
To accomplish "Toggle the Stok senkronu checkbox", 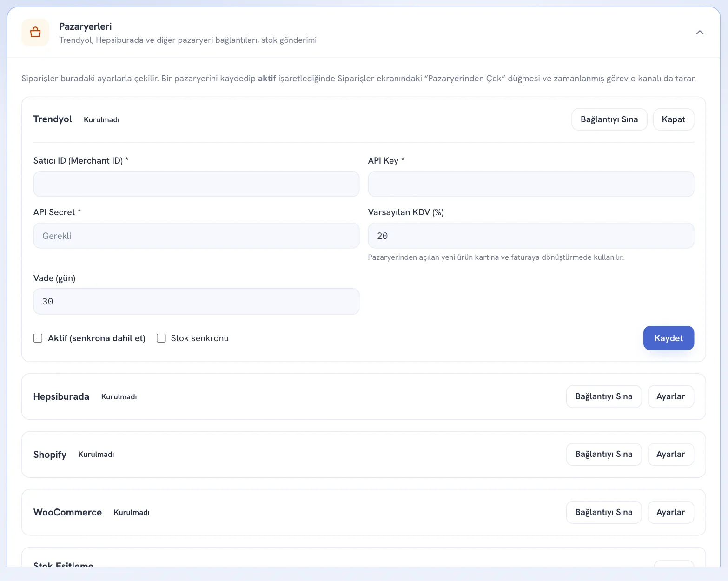I will click(161, 338).
